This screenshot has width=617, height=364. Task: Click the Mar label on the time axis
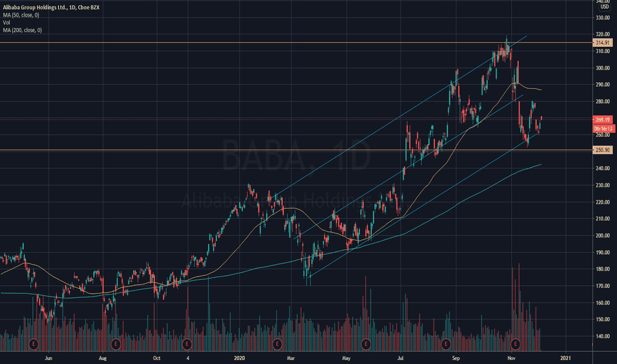[x=291, y=358]
